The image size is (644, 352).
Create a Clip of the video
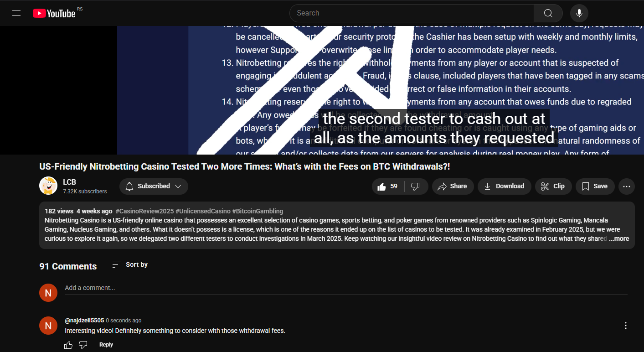[x=553, y=186]
